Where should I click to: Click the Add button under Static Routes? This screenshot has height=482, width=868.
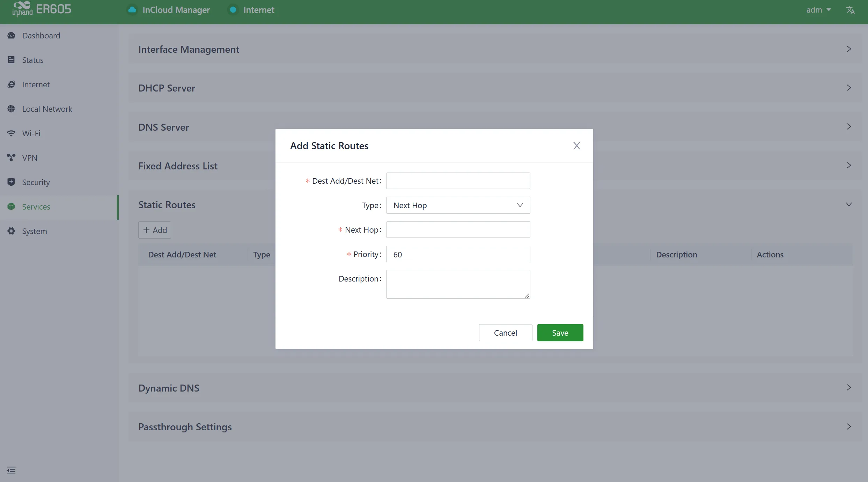[155, 230]
